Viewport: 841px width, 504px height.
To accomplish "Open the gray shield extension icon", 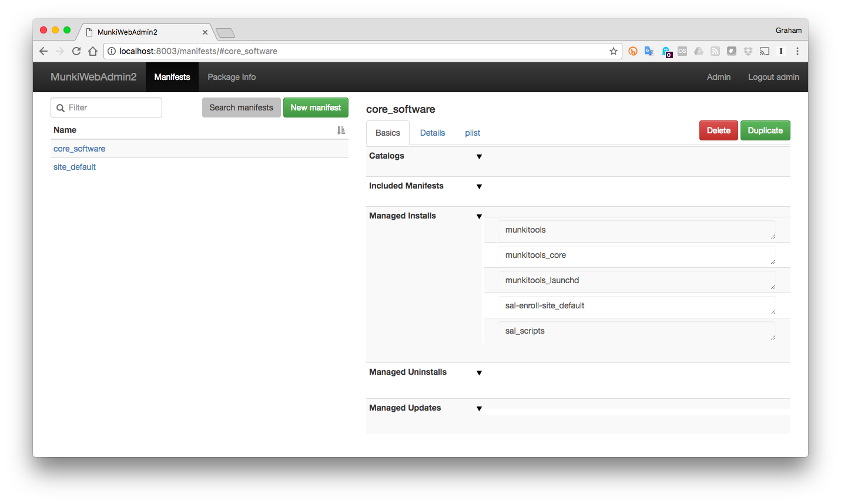I will (732, 51).
